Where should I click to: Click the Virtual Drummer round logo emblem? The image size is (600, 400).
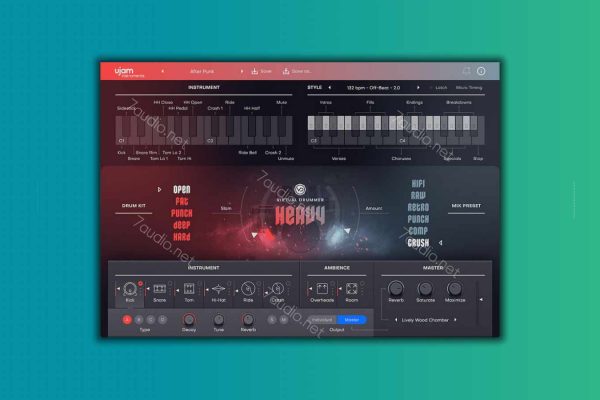pos(300,189)
